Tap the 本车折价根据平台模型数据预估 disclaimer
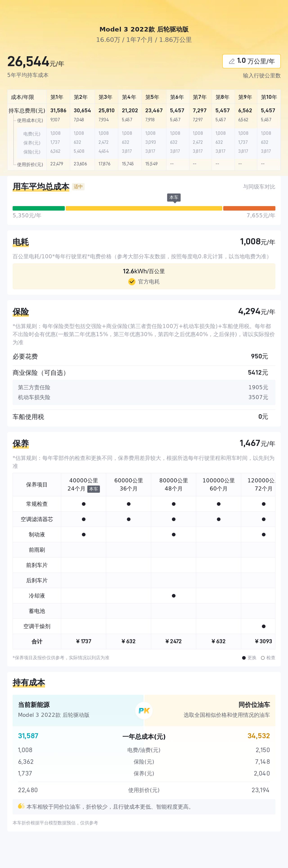Image resolution: width=288 pixels, height=868 pixels. pos(55,823)
